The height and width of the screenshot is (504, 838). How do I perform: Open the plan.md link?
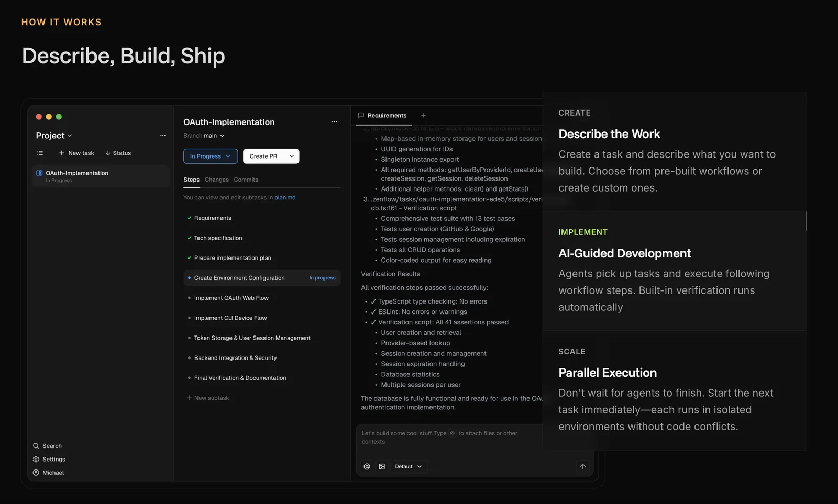click(x=285, y=198)
